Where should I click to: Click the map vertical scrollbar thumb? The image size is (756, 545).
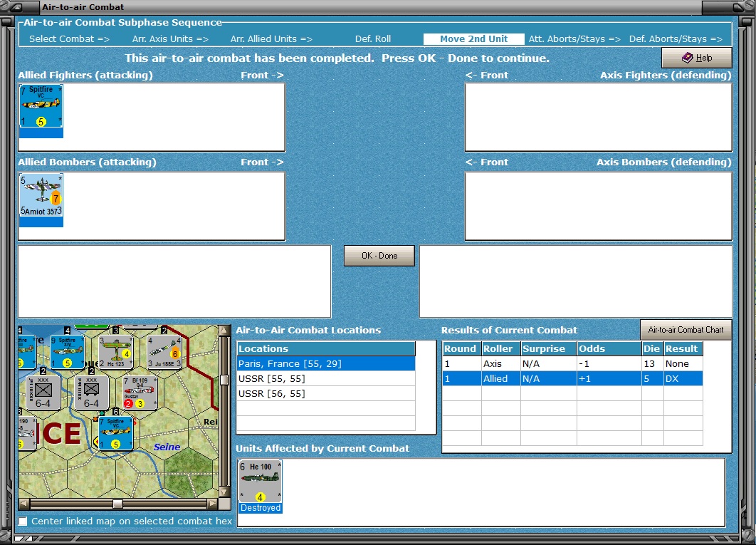click(224, 380)
